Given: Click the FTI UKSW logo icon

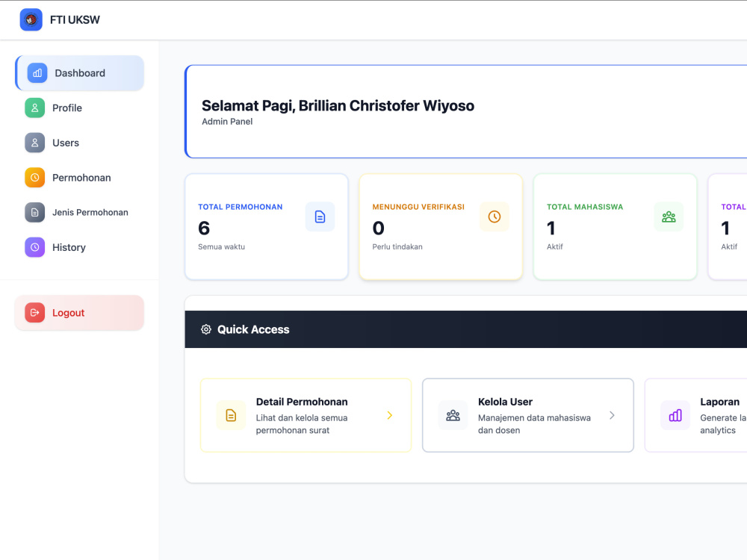Looking at the screenshot, I should point(31,19).
